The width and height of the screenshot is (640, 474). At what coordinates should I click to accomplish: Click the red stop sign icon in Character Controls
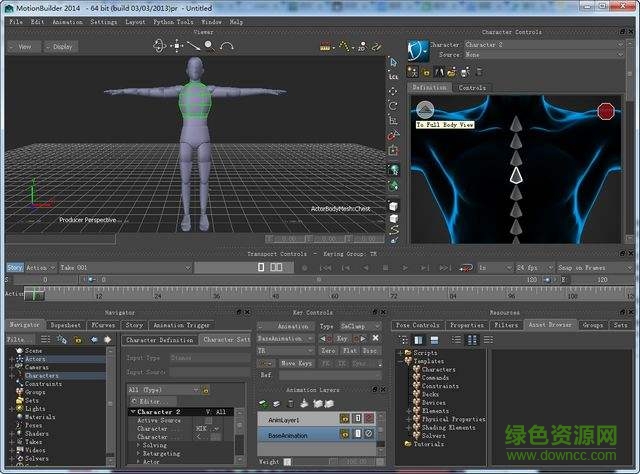tap(605, 111)
